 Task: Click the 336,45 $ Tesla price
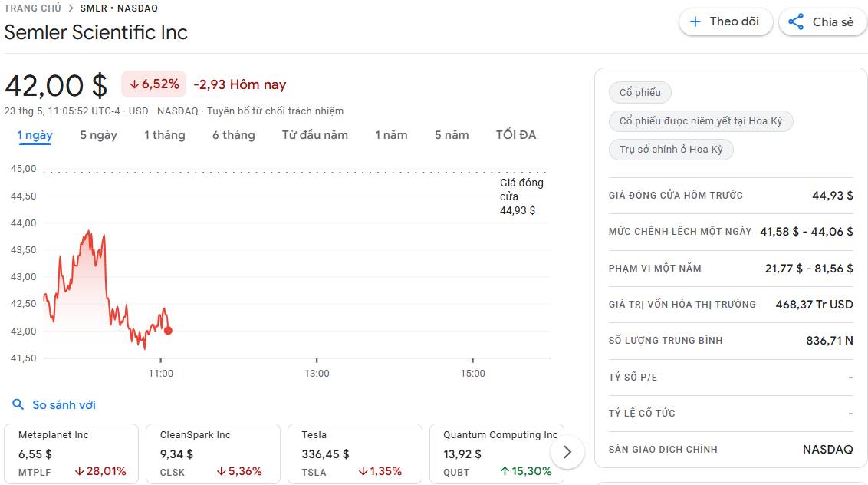pyautogui.click(x=325, y=454)
